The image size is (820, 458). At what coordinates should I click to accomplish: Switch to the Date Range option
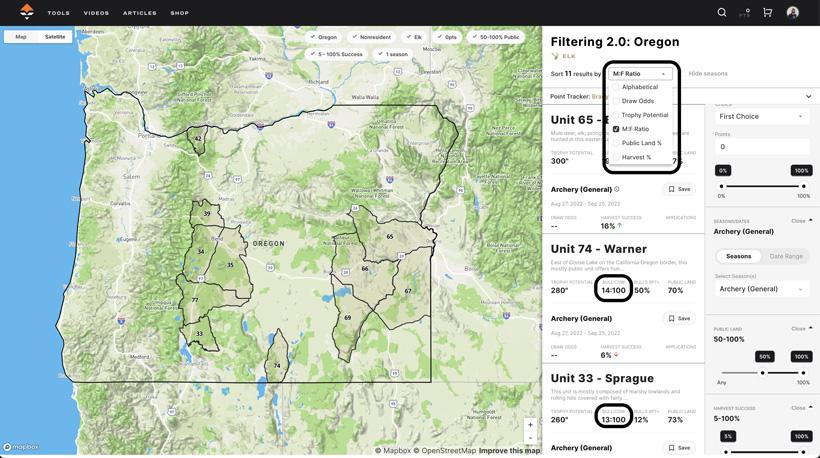(786, 256)
